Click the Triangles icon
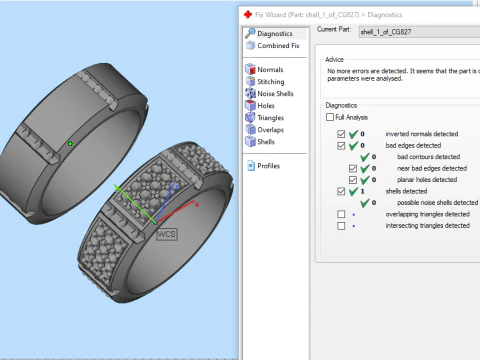The width and height of the screenshot is (480, 360). (250, 117)
